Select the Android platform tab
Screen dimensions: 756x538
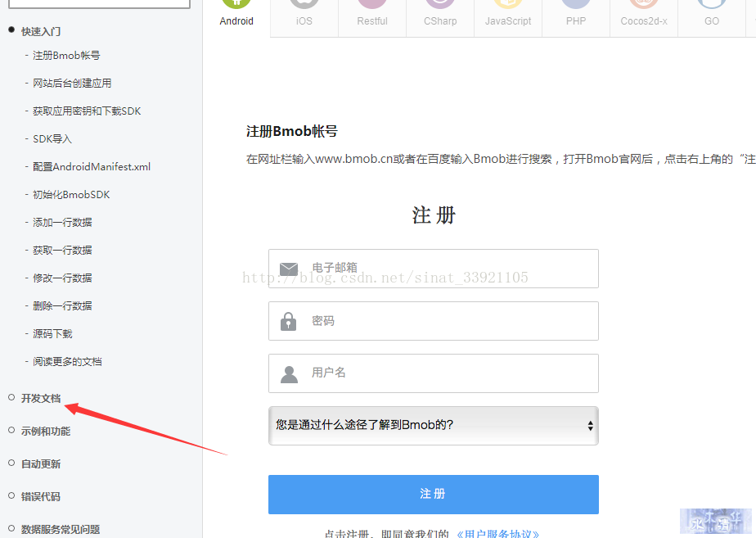click(236, 17)
